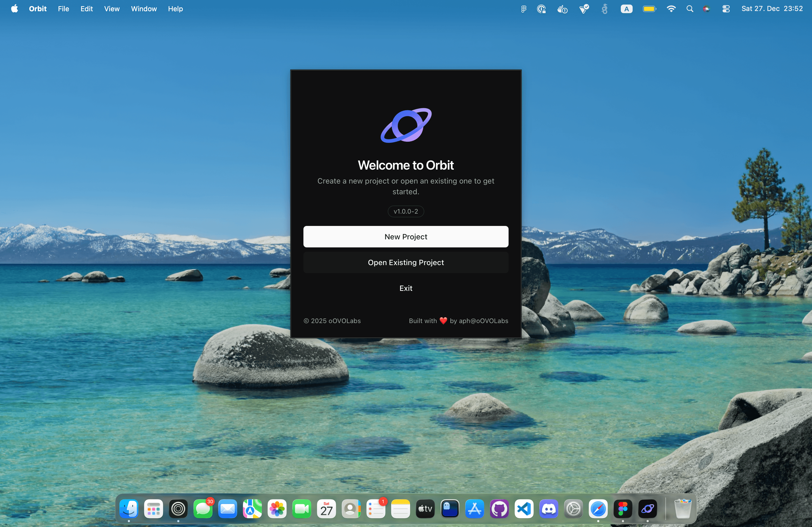Open the keyboard input source menu
Viewport: 812px width, 527px height.
pyautogui.click(x=626, y=9)
